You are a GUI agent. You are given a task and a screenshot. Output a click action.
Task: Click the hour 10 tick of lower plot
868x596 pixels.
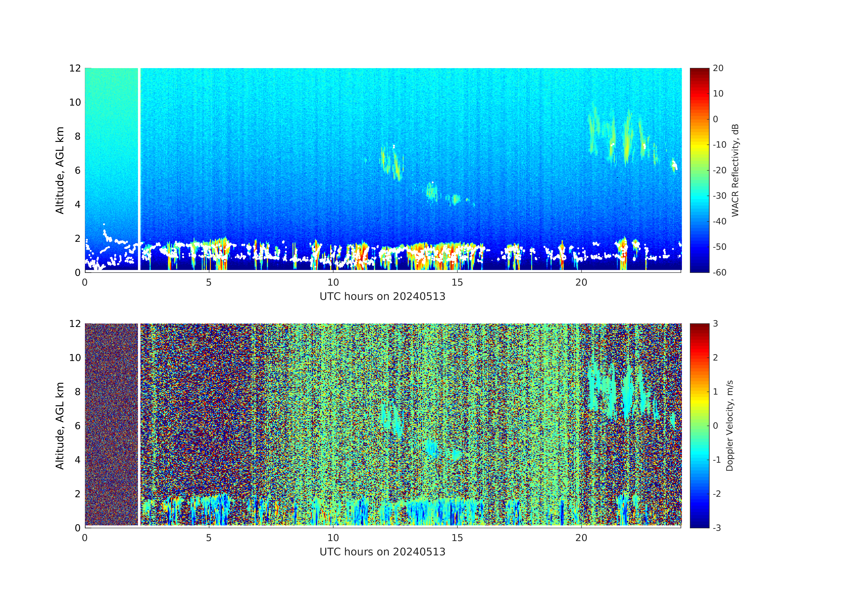[333, 538]
